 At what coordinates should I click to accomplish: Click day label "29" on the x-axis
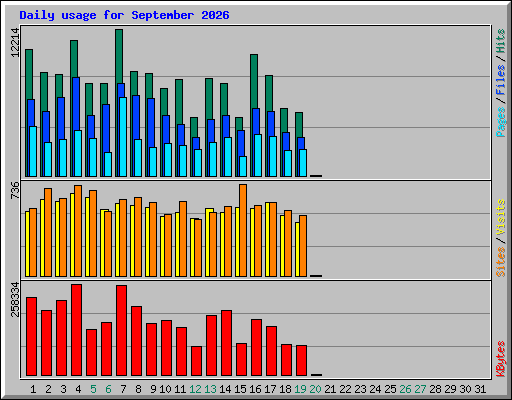(450, 389)
